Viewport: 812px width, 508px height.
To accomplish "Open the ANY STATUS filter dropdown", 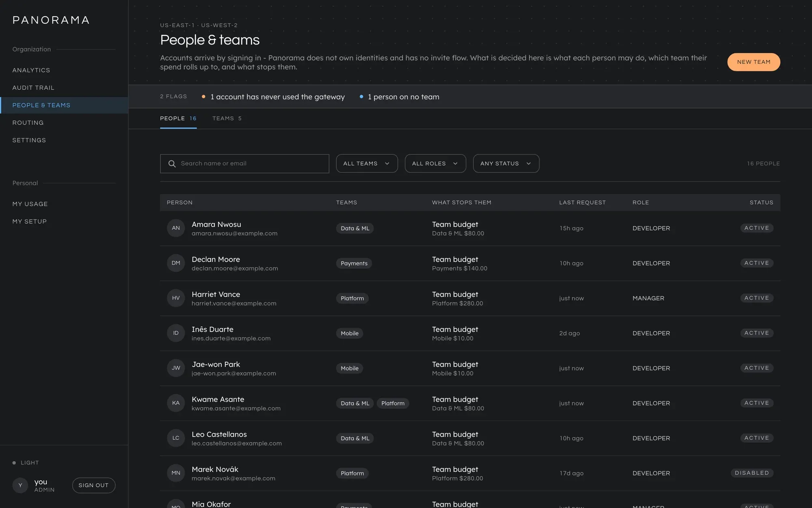I will tap(506, 163).
